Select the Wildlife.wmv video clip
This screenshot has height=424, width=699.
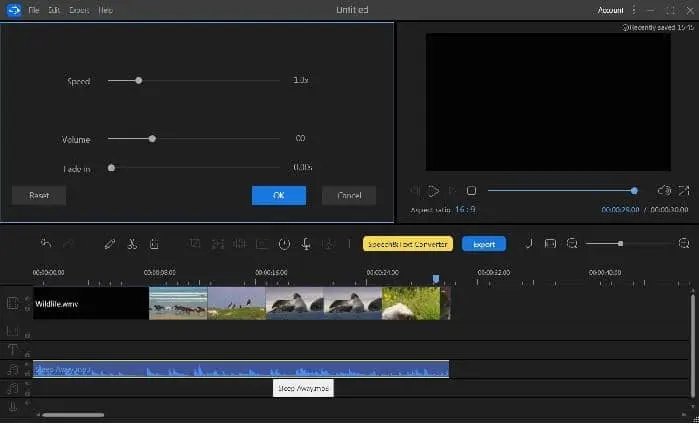tap(242, 303)
